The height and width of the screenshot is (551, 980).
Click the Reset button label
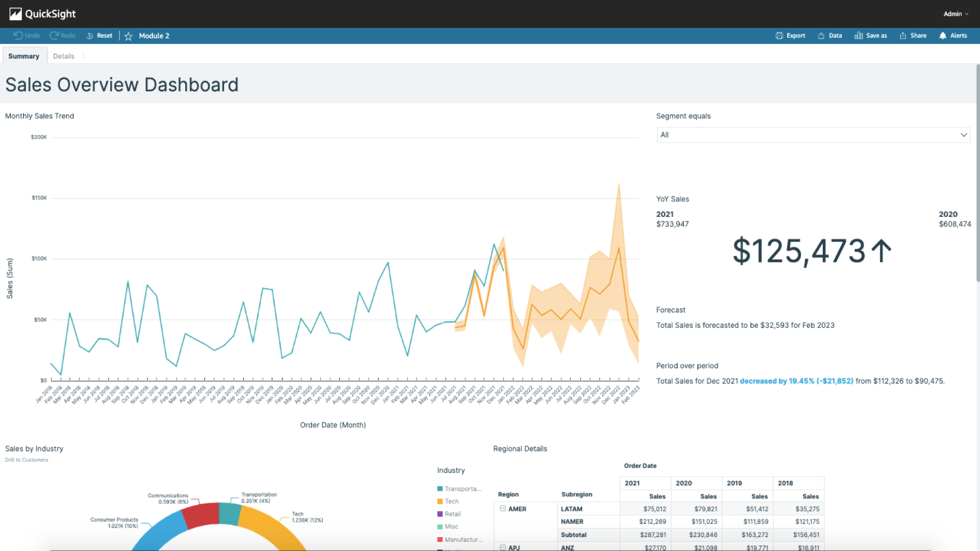(x=105, y=36)
